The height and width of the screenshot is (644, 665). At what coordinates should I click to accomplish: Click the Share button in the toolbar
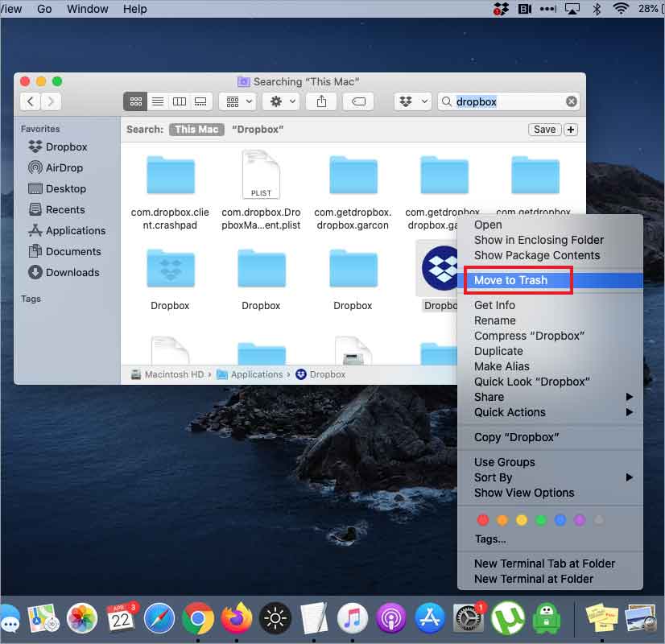320,101
